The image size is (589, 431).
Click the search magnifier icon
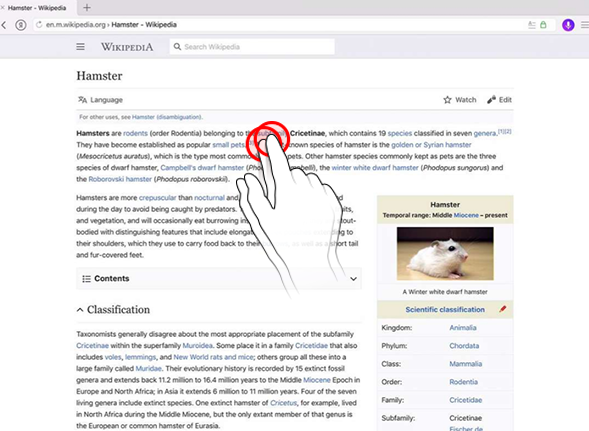coord(177,47)
